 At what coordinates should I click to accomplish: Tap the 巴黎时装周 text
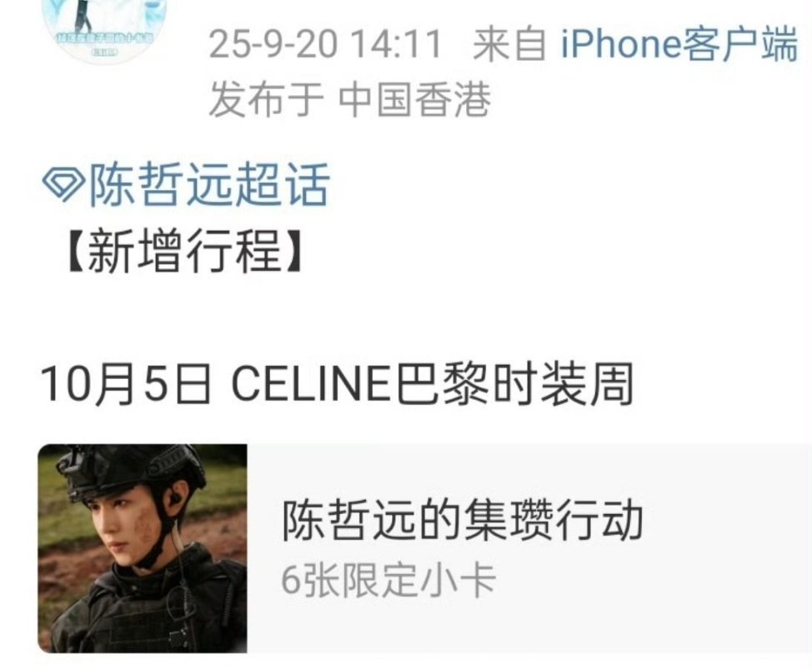[514, 384]
